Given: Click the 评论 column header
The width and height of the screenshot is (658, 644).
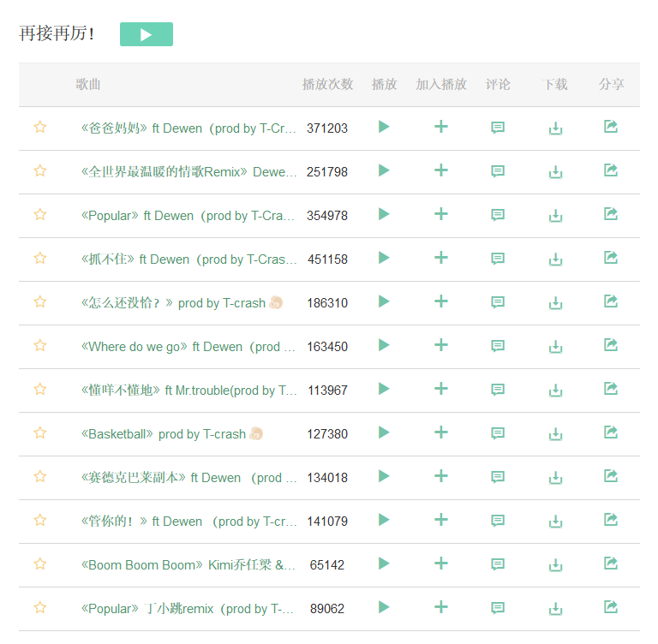Looking at the screenshot, I should pos(498,84).
